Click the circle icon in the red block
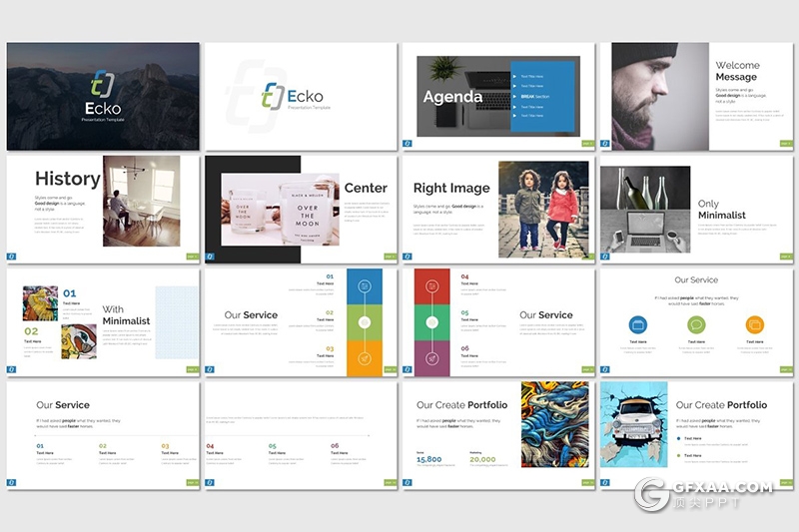799x532 pixels. [432, 285]
